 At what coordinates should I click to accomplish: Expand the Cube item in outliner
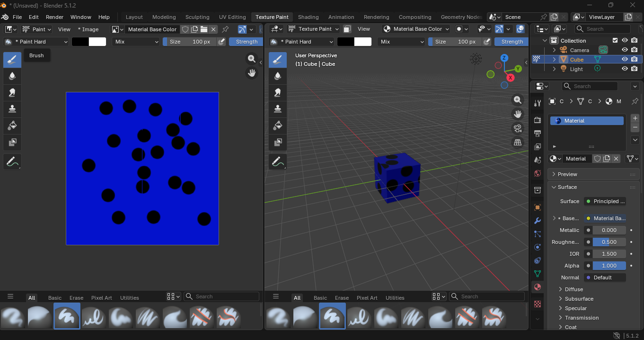[x=555, y=60]
